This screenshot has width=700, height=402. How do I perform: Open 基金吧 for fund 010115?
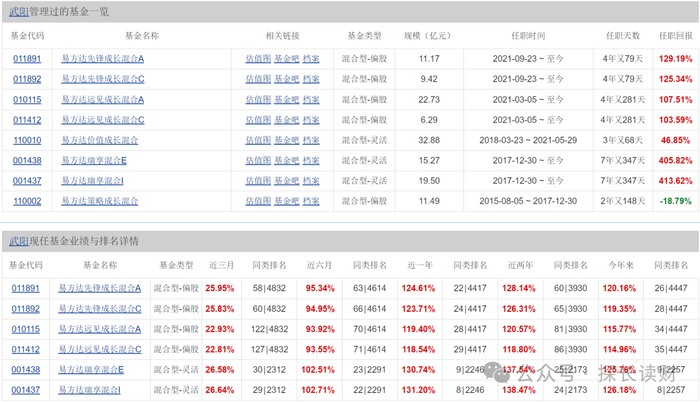tap(286, 100)
